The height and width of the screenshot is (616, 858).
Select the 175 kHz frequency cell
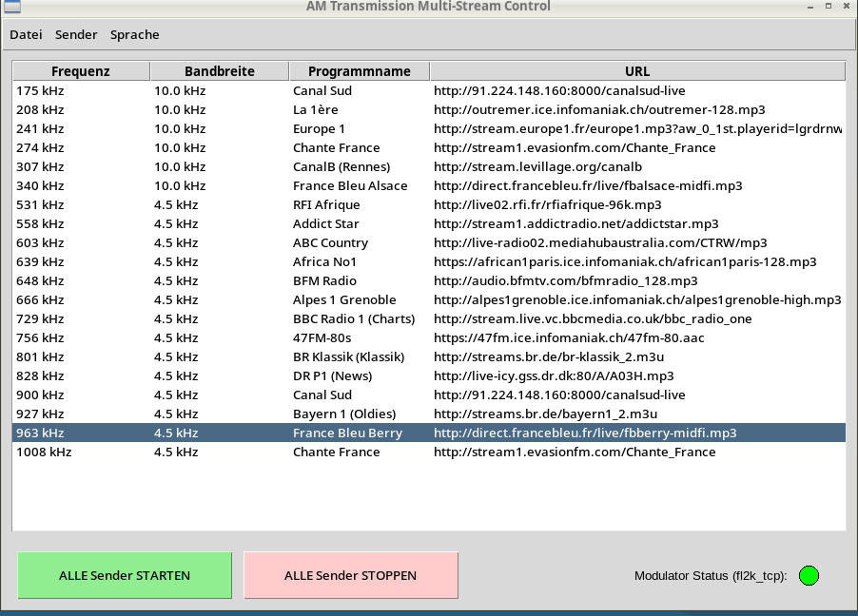[x=40, y=91]
